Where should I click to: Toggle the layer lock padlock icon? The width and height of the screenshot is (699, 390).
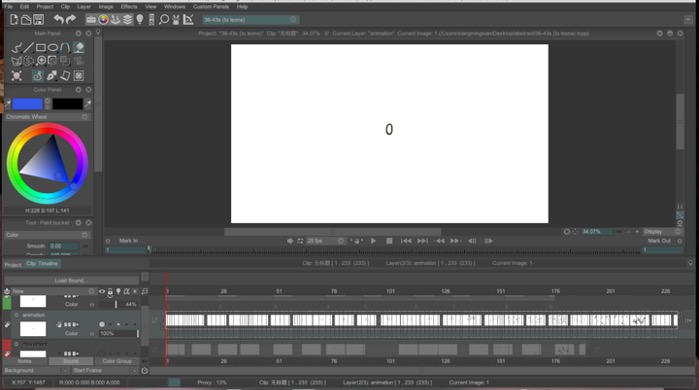(110, 291)
